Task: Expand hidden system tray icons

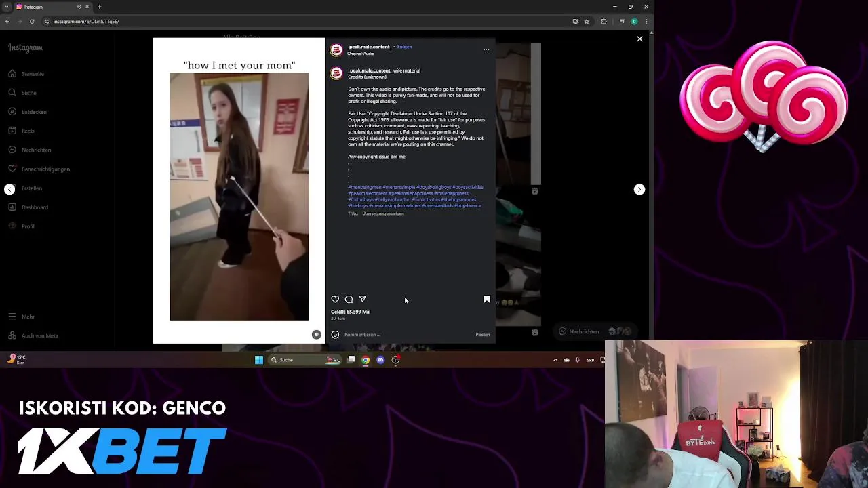Action: (555, 360)
